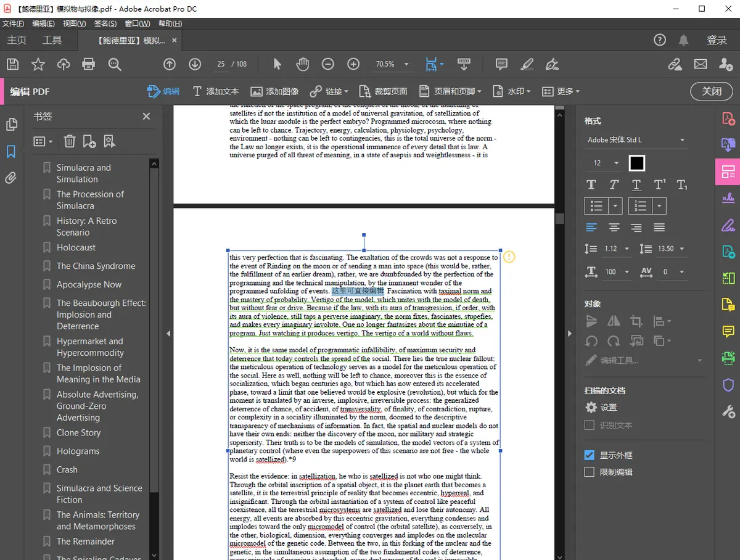Align text center in format panel
The width and height of the screenshot is (740, 560).
point(614,228)
